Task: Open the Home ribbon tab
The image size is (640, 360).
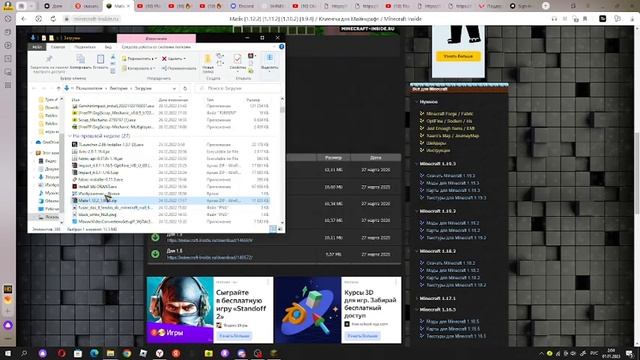Action: pos(58,47)
